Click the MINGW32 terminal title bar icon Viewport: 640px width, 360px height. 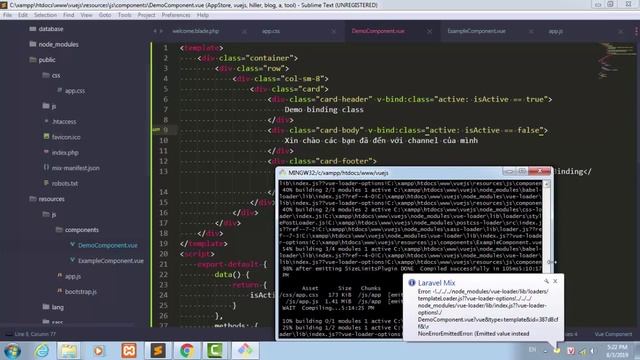[x=282, y=173]
